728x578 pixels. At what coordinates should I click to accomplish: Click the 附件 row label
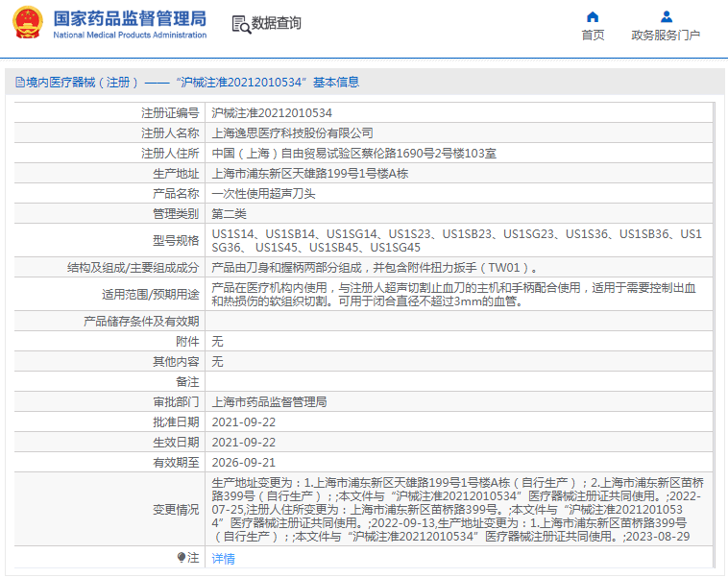[187, 341]
